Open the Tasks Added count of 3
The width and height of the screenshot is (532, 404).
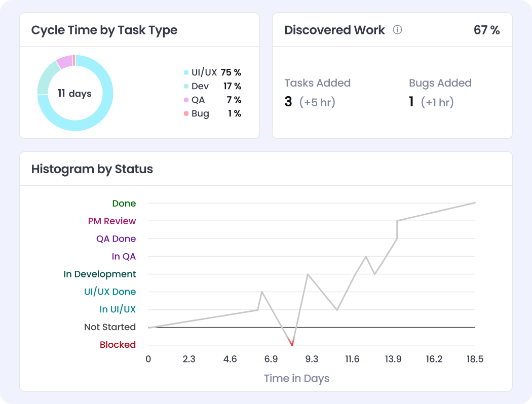(x=288, y=102)
